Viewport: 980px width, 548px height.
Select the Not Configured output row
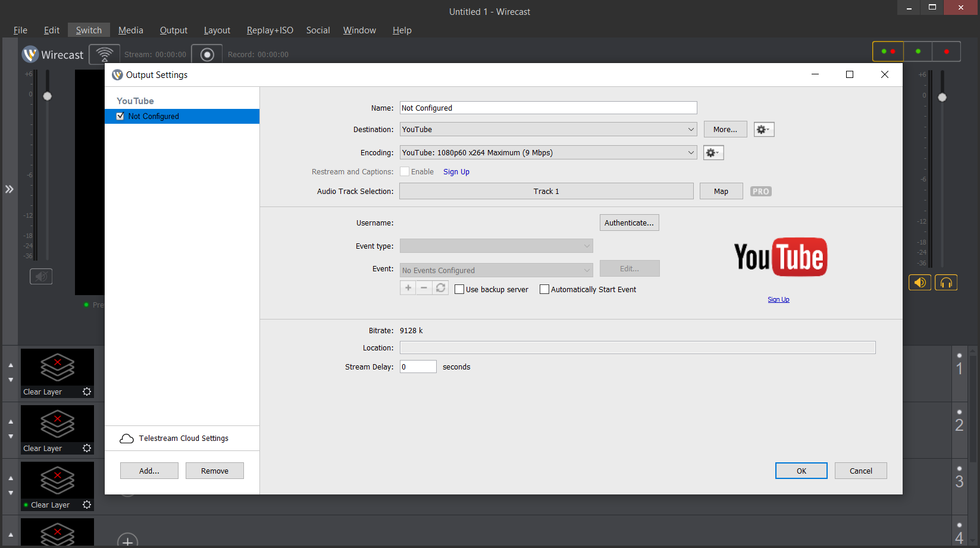pyautogui.click(x=182, y=116)
